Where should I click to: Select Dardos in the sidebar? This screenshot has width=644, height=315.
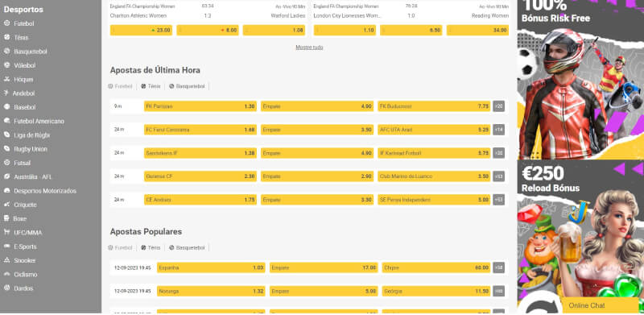coord(23,288)
